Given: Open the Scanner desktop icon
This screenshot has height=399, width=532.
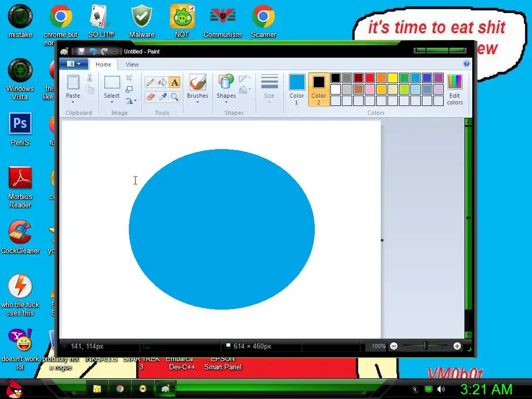Looking at the screenshot, I should click(263, 21).
